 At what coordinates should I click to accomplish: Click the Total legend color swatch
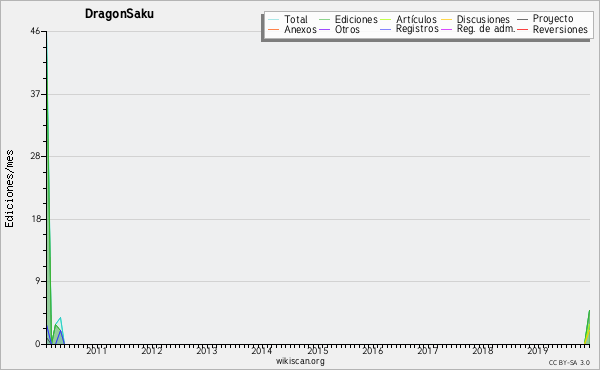(x=273, y=20)
